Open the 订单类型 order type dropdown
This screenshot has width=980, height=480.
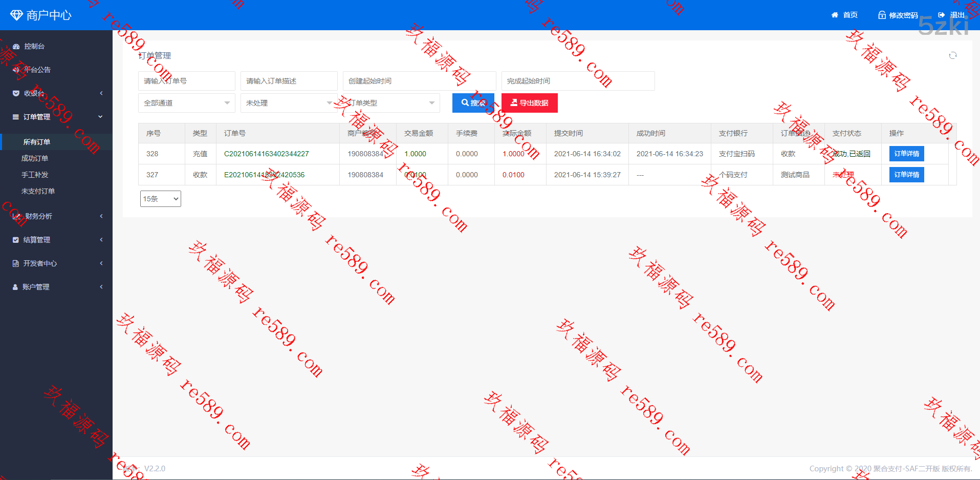(x=391, y=102)
